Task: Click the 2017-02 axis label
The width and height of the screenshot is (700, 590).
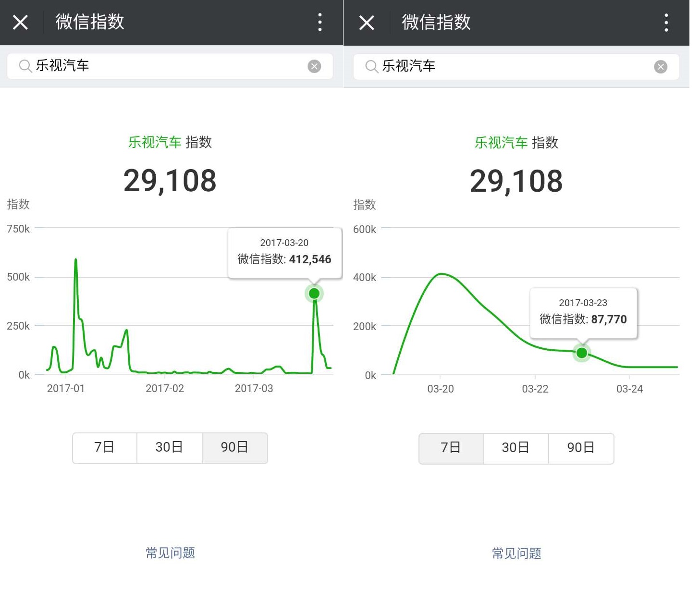Action: coord(165,388)
